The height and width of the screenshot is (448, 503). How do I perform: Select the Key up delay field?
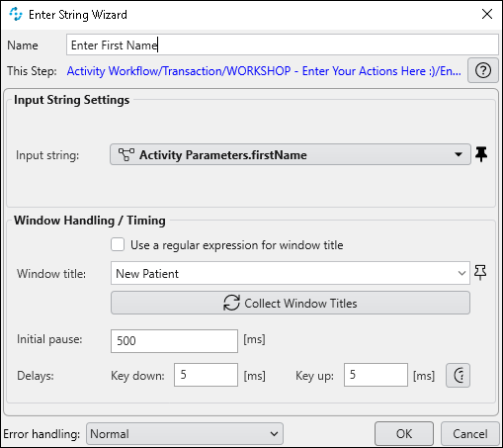(376, 375)
